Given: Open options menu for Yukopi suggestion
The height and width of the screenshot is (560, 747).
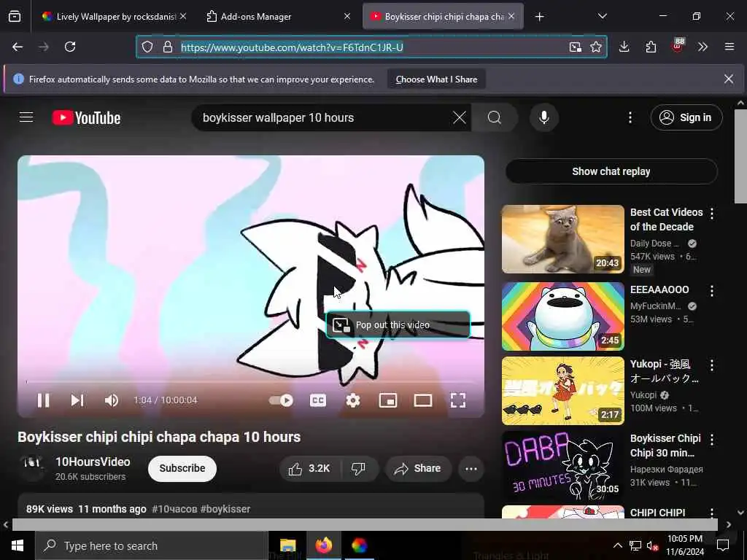Looking at the screenshot, I should click(x=712, y=365).
